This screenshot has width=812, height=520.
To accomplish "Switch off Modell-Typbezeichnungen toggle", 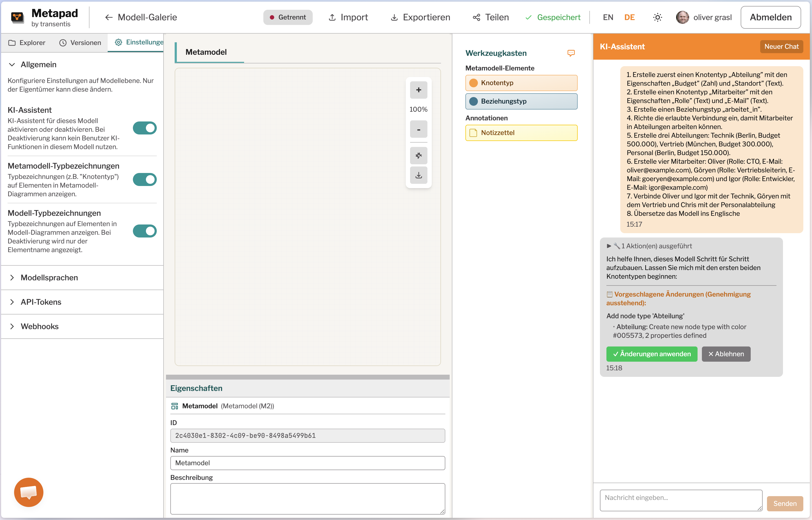I will [145, 231].
